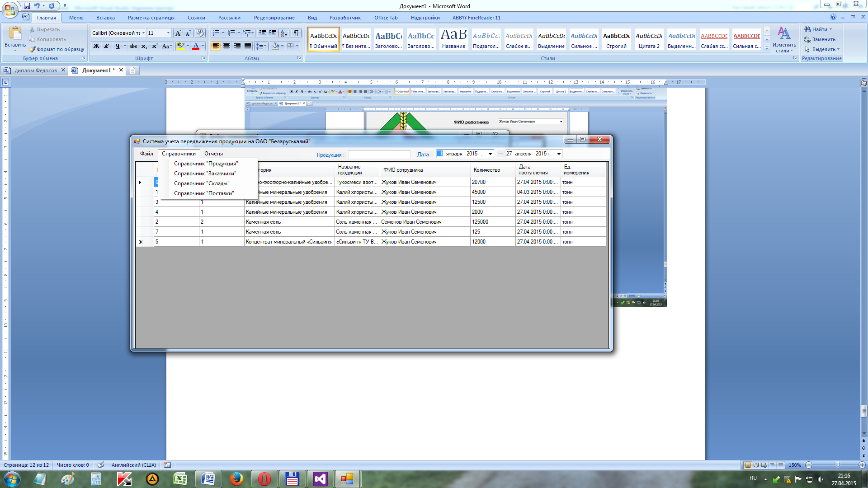This screenshot has width=868, height=488.
Task: Click the Paste (Вставить) clipboard icon
Action: [15, 33]
